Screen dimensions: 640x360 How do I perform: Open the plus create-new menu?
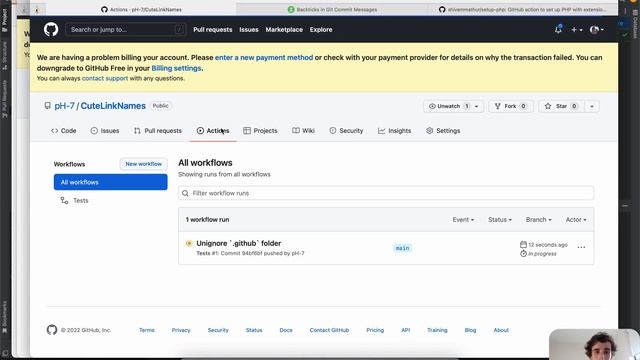pyautogui.click(x=576, y=29)
